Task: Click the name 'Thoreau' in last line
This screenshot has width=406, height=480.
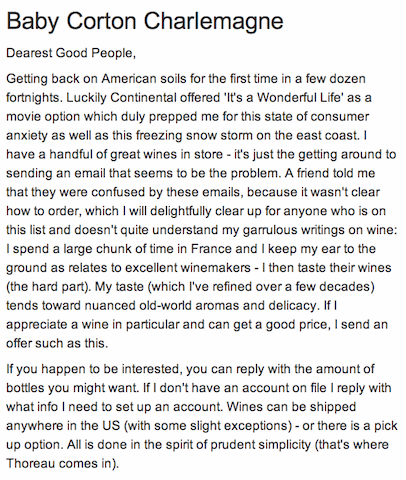Action: coord(31,464)
